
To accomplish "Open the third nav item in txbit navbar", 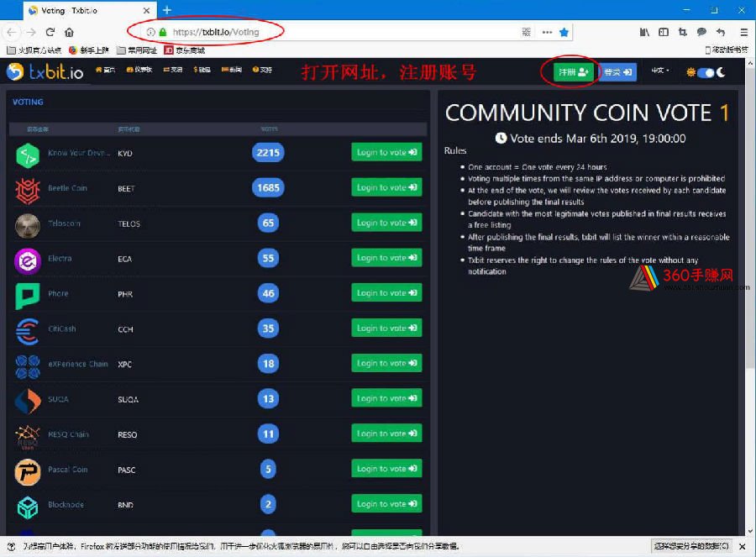I will [172, 70].
